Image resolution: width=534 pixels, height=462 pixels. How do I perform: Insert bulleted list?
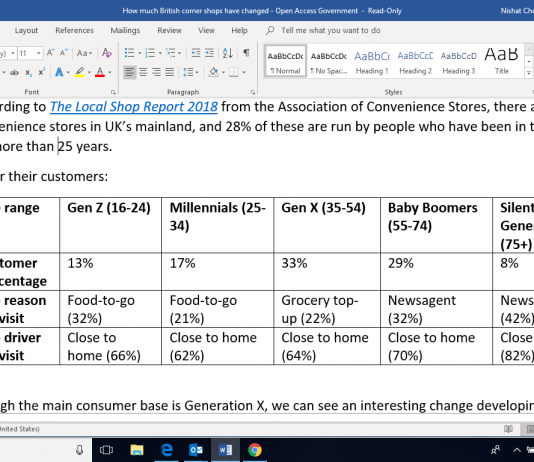pyautogui.click(x=129, y=53)
